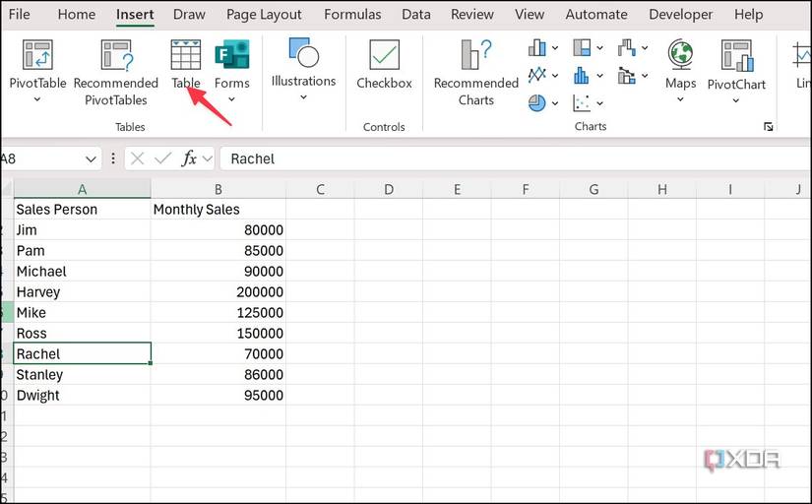Select the cell containing Pam

(x=82, y=250)
